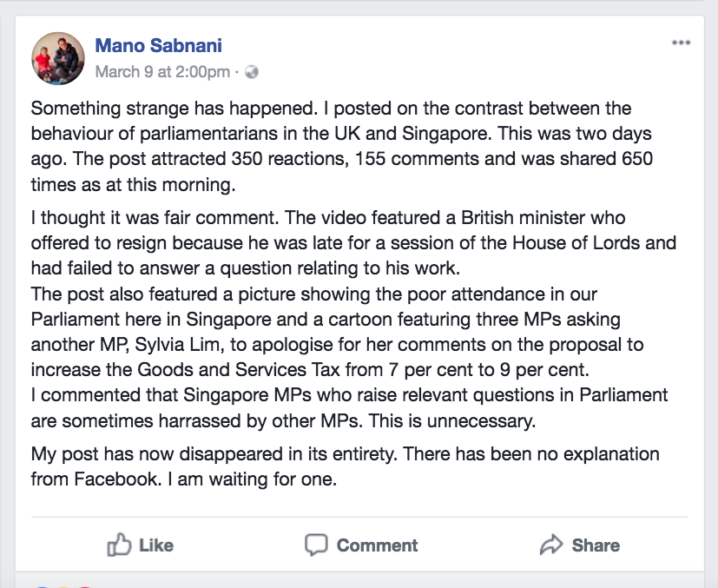Open Mano Sabnani's profile picture
Screen dimensions: 718x588
coord(57,58)
